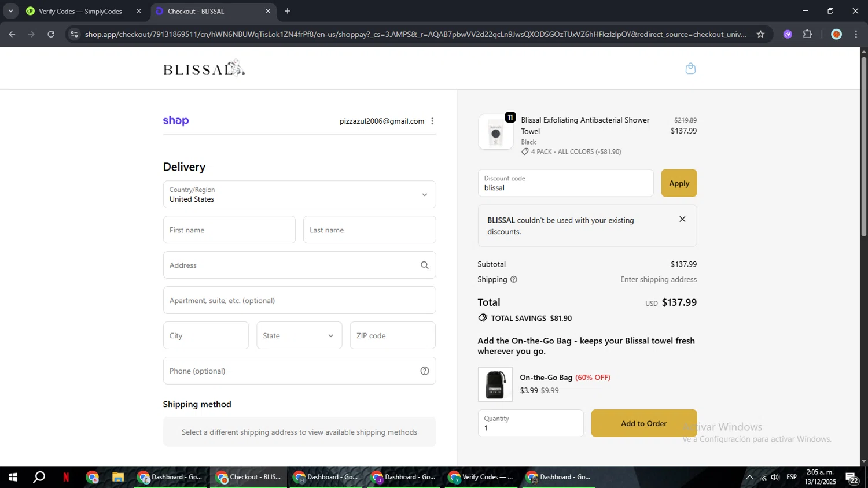Click the pizzazul2006@gmail.com account email
Viewport: 868px width, 488px height.
[x=382, y=121]
